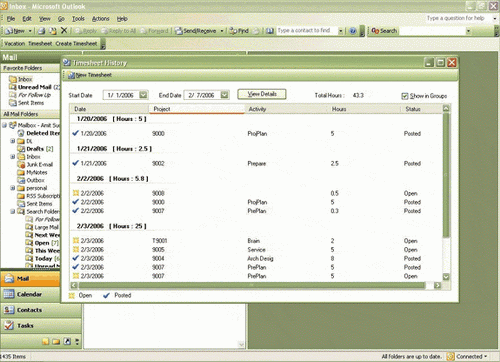Click the Type a question for help box
This screenshot has width=500, height=362.
[457, 18]
